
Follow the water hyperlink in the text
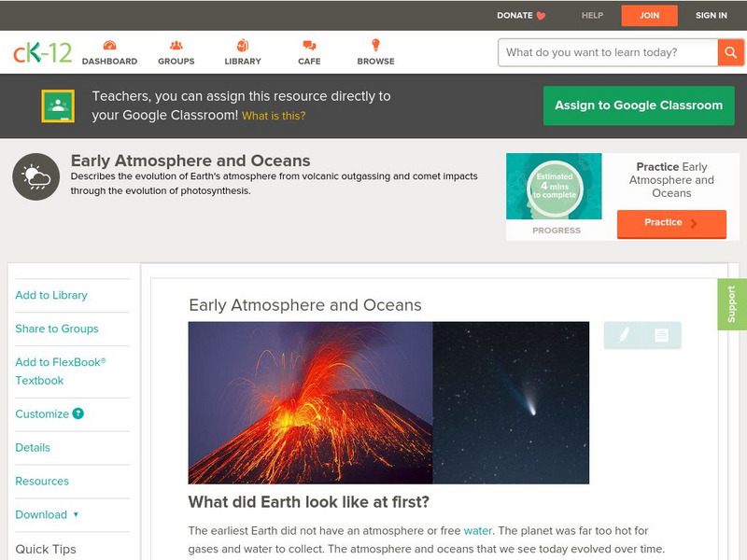(x=477, y=527)
